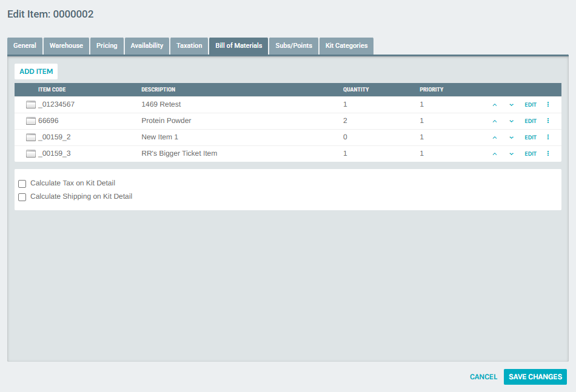Switch to the Warehouse tab

tap(65, 45)
